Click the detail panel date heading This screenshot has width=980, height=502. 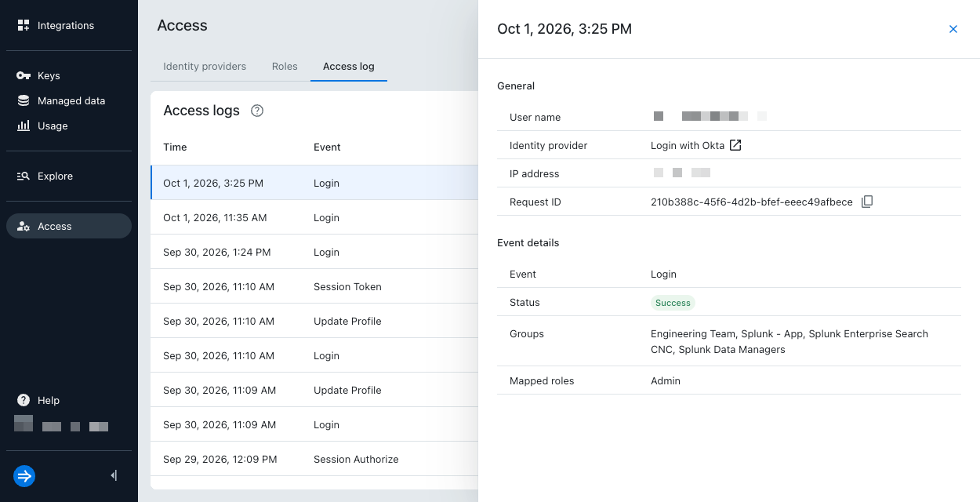point(564,29)
